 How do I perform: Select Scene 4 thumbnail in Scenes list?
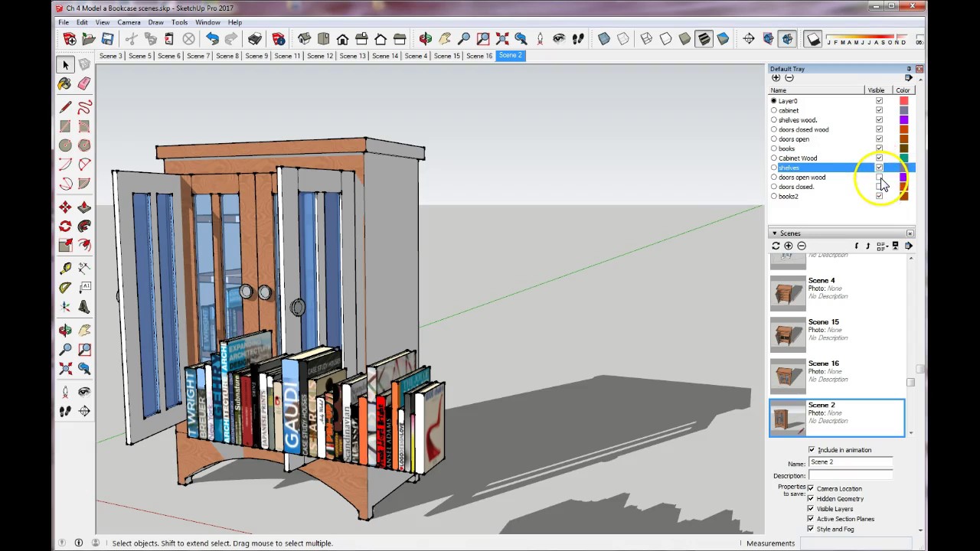(788, 294)
